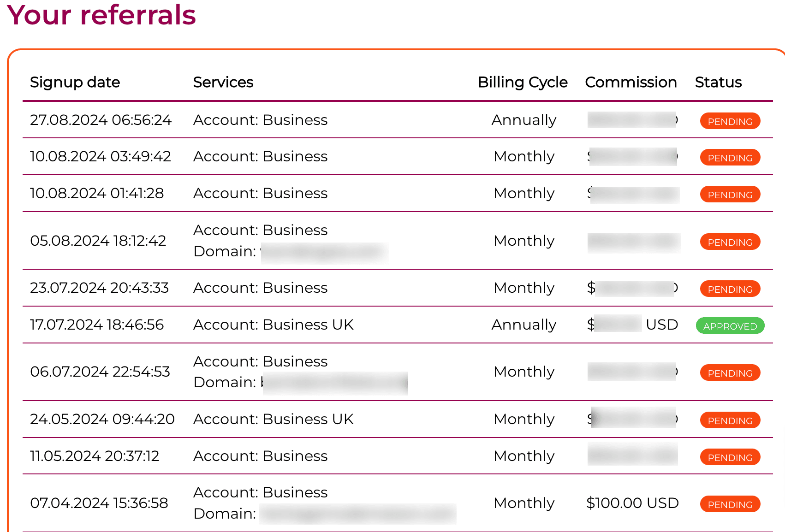Click the Your referrals heading
Viewport: 785px width, 532px height.
101,15
